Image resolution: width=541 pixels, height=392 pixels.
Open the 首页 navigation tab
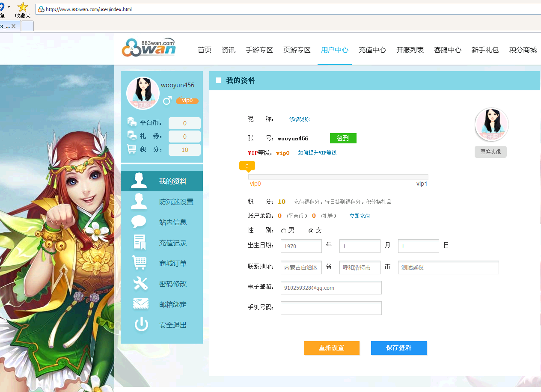[205, 50]
